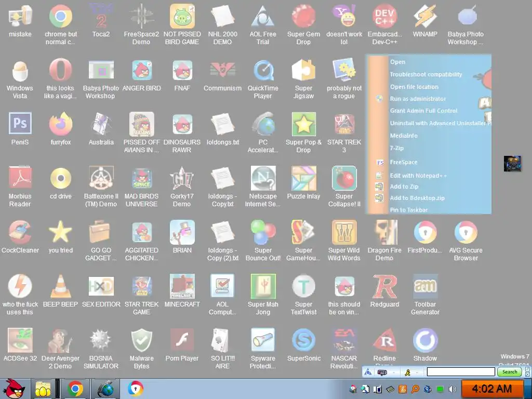Select Run as administrator

[x=418, y=99]
